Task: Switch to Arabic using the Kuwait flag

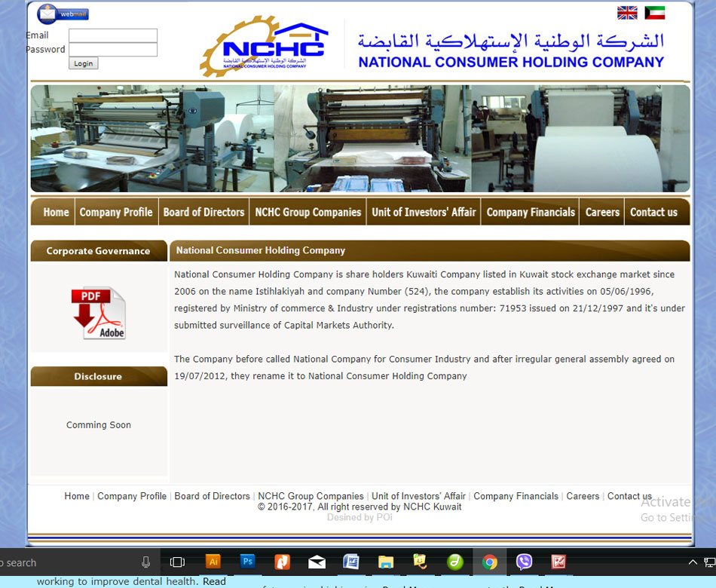Action: [x=654, y=13]
